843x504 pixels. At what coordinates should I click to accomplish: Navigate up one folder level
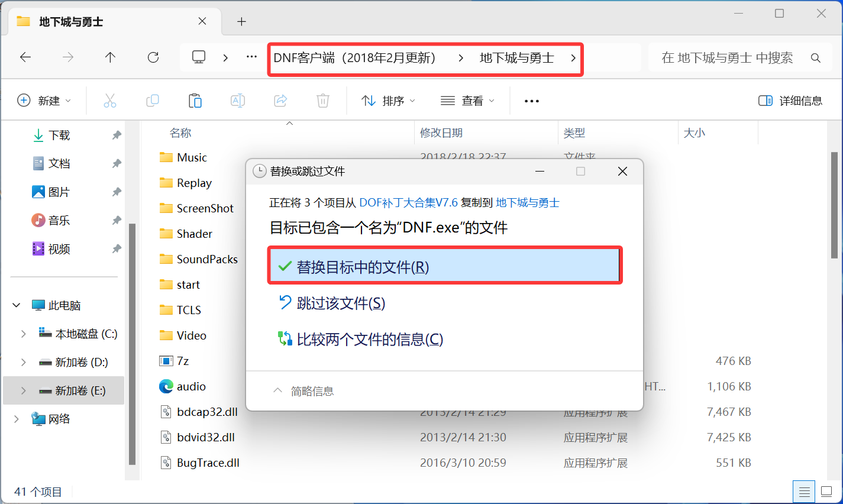pos(110,57)
